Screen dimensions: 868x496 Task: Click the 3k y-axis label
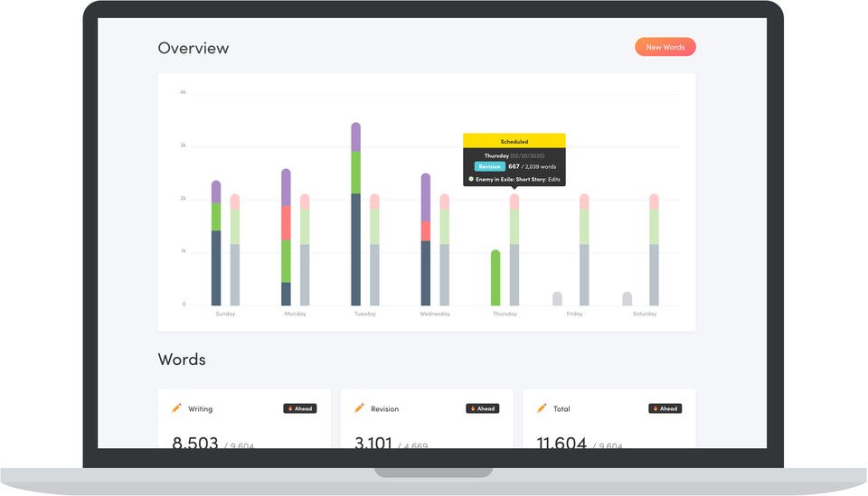click(183, 145)
